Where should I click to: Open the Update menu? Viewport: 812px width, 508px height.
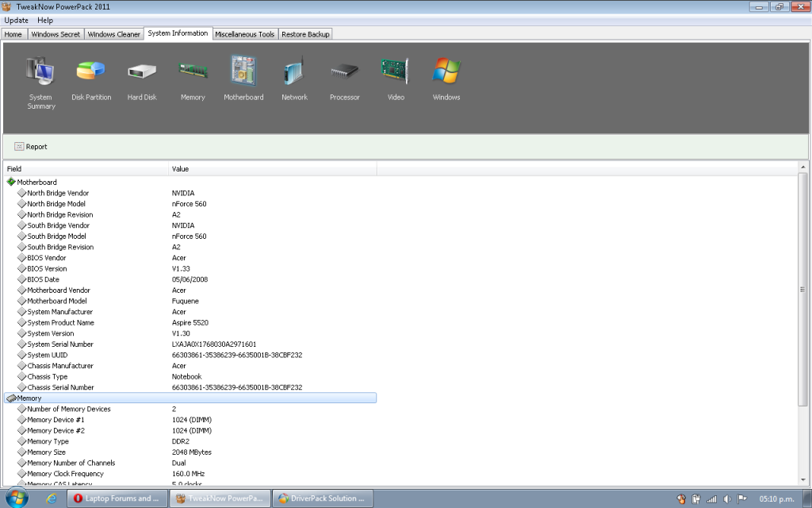click(16, 20)
